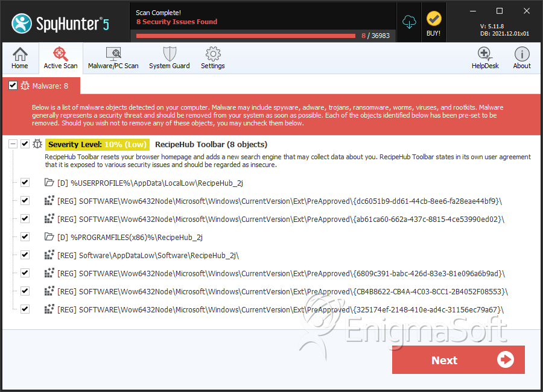Open the Active Scan tab

click(60, 58)
